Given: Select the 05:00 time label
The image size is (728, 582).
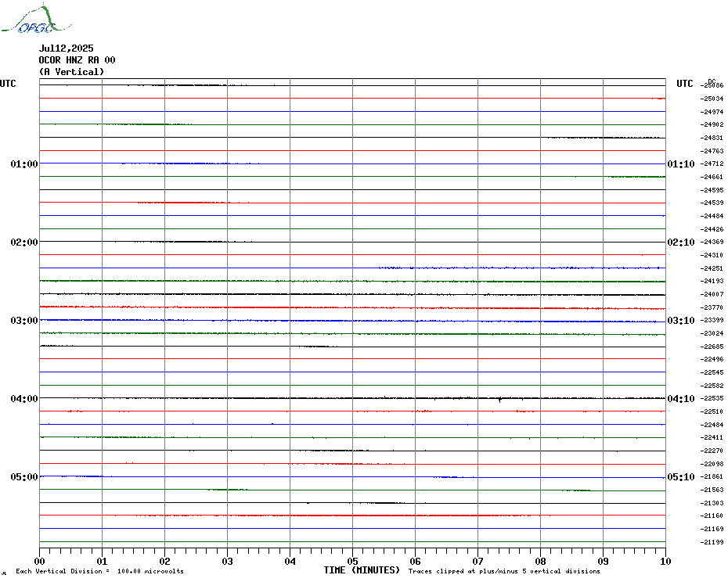Looking at the screenshot, I should 24,477.
